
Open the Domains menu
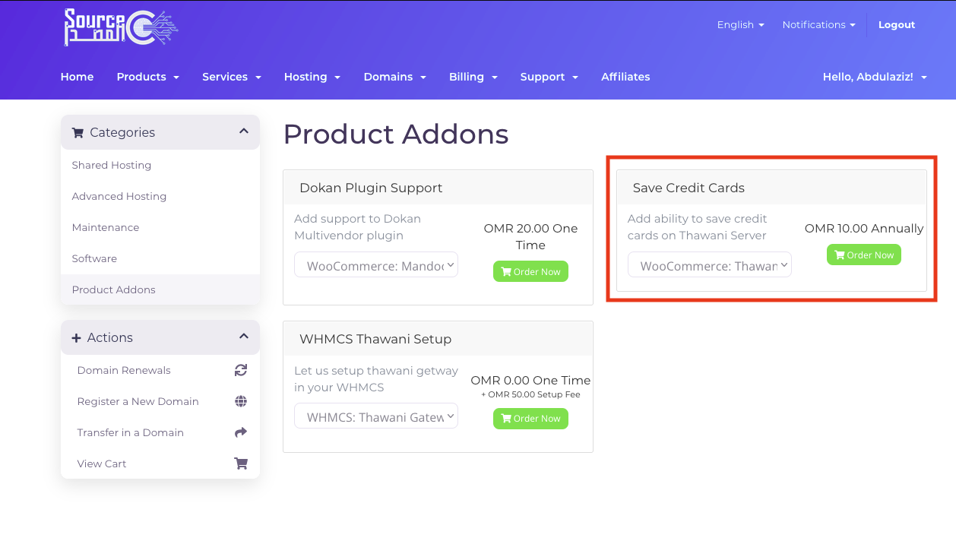pos(394,77)
